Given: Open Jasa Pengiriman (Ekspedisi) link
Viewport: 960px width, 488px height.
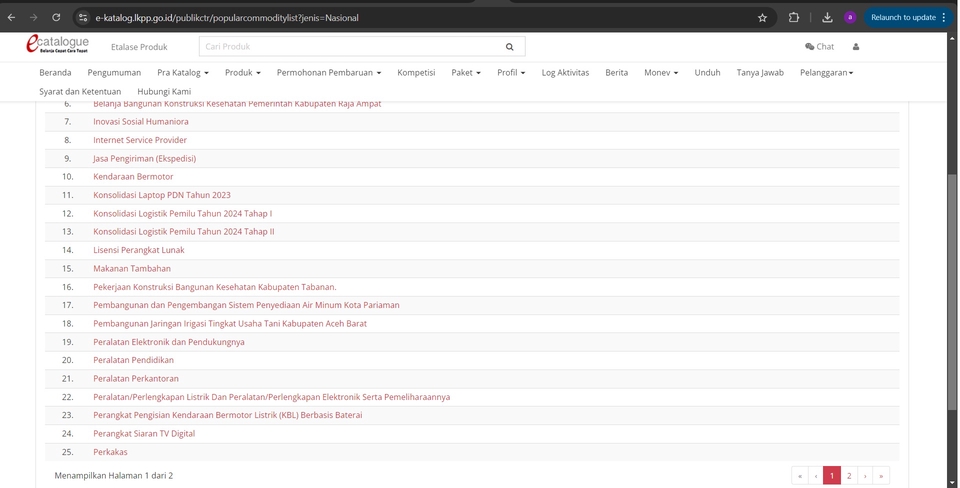Looking at the screenshot, I should 144,158.
